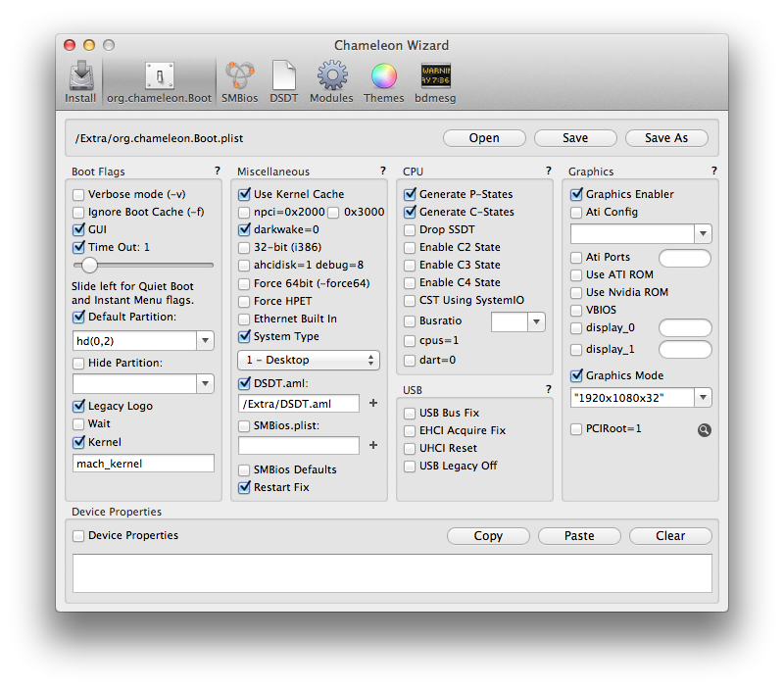
Task: Toggle Use Kernel Cache checkbox
Action: (x=244, y=194)
